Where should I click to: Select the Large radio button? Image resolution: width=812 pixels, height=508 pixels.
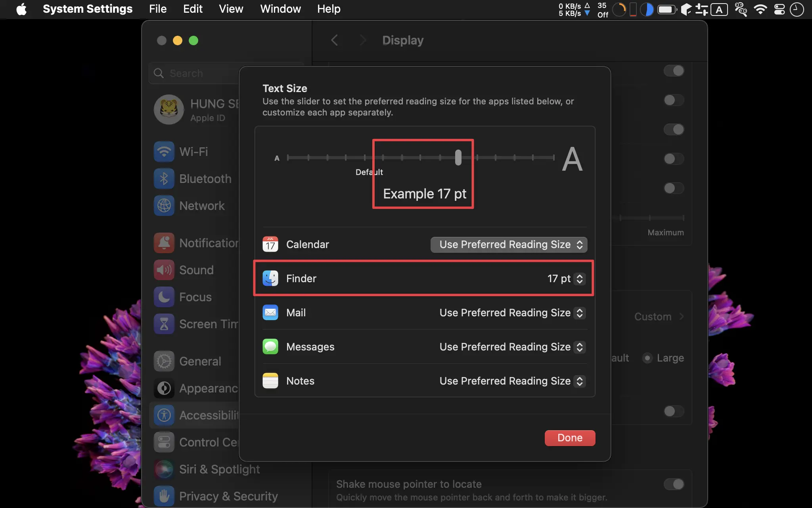(647, 358)
